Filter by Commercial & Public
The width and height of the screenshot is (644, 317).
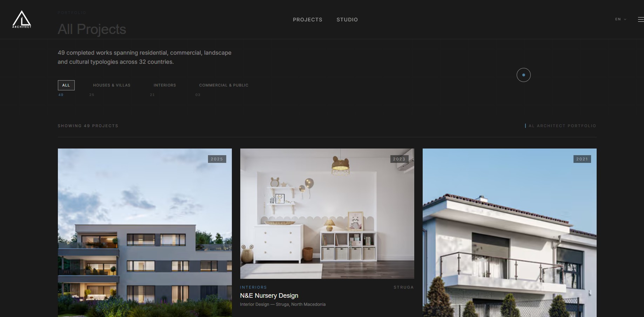pyautogui.click(x=224, y=85)
